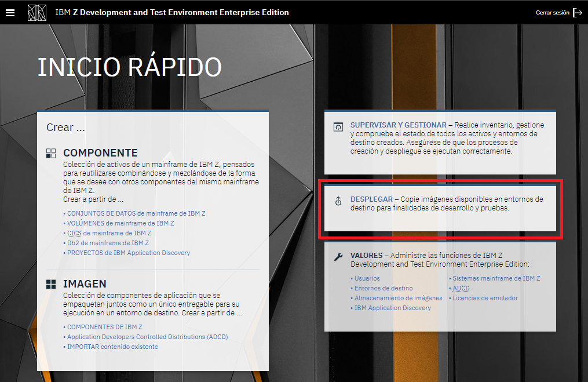Open Entornos de destino settings
Screen dimensions: 588x382
[x=384, y=288]
